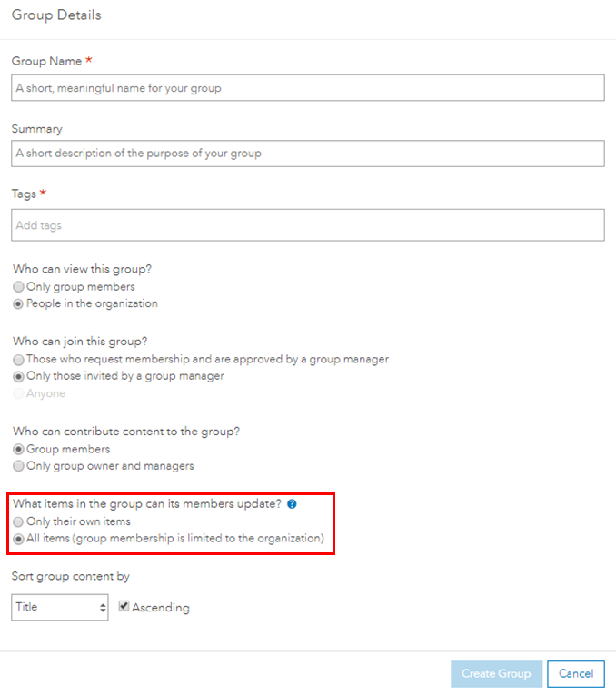Screen dimensions: 616x695
Task: Select Only group members view option
Action: coord(18,287)
